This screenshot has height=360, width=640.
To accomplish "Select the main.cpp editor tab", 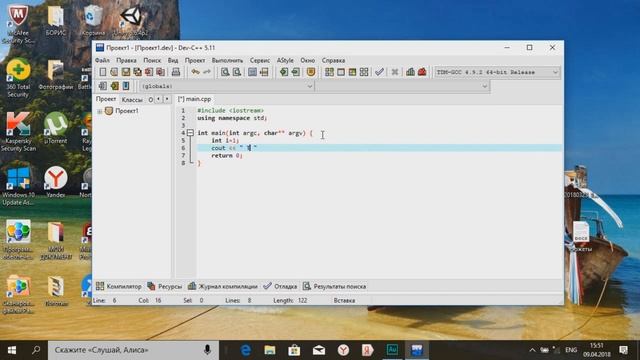I will 194,99.
